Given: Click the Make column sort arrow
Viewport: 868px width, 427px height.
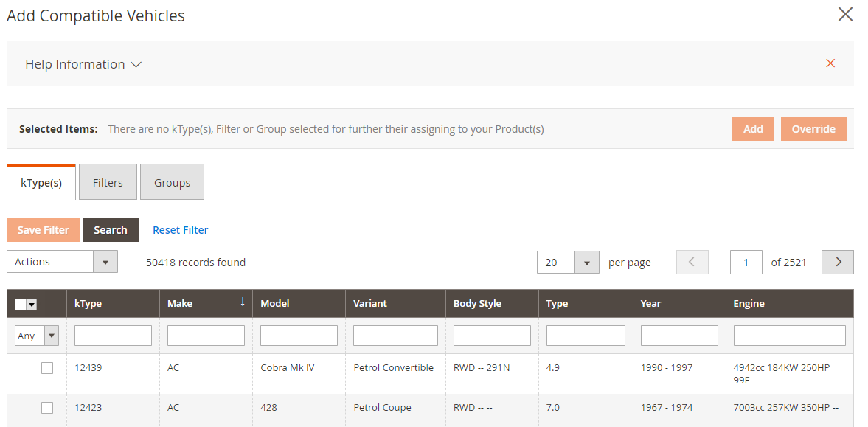Looking at the screenshot, I should click(242, 302).
